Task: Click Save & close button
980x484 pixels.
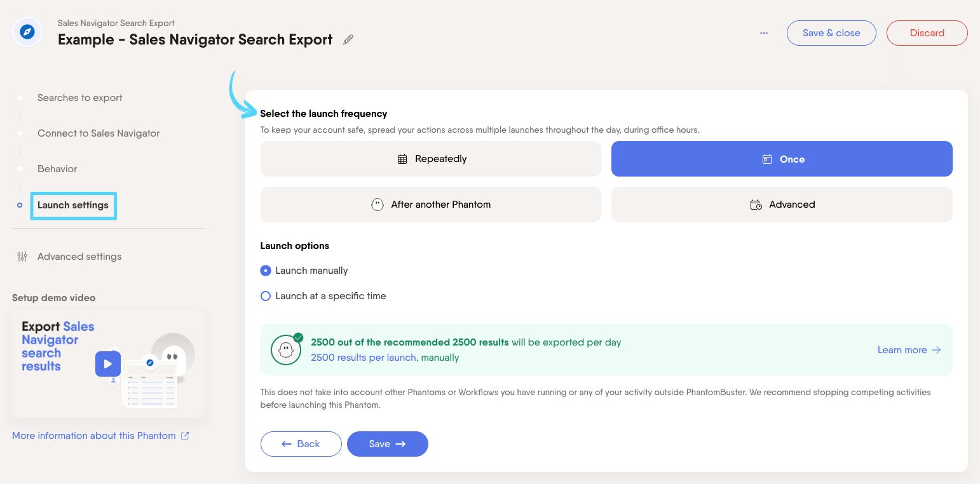Action: 831,33
